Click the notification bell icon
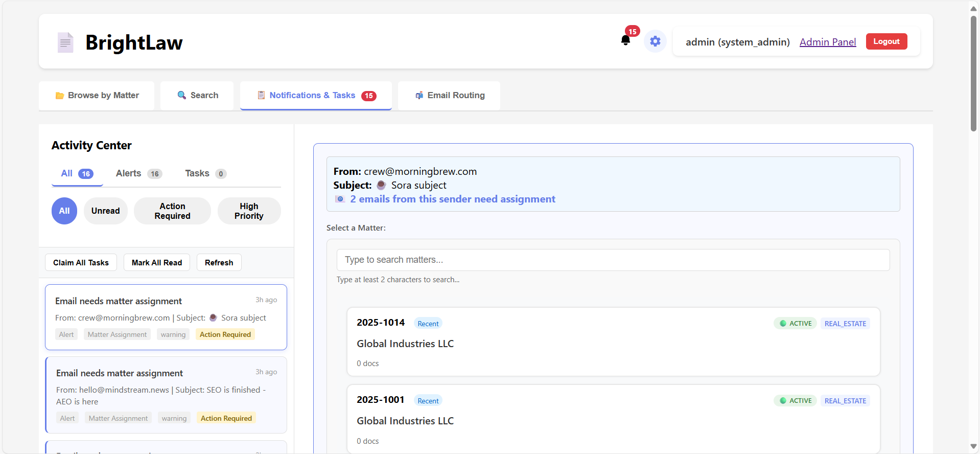 coord(625,40)
